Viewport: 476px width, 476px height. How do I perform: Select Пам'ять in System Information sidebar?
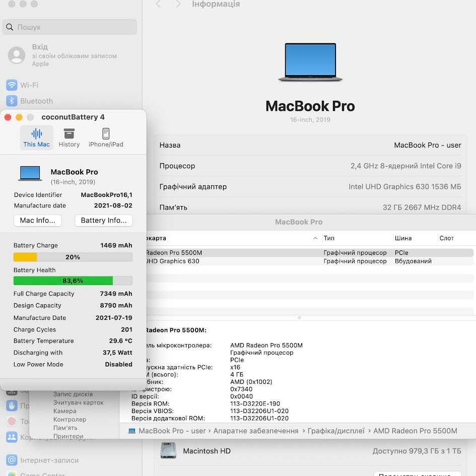(x=65, y=428)
